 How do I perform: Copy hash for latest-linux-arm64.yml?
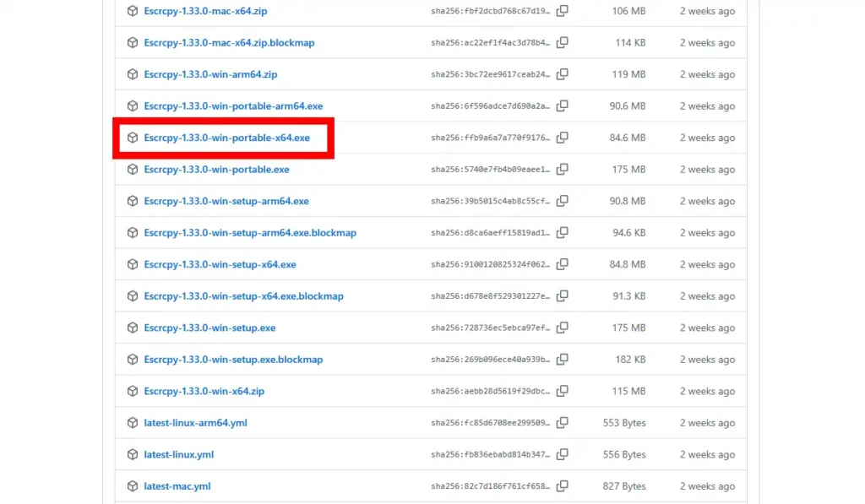(562, 423)
